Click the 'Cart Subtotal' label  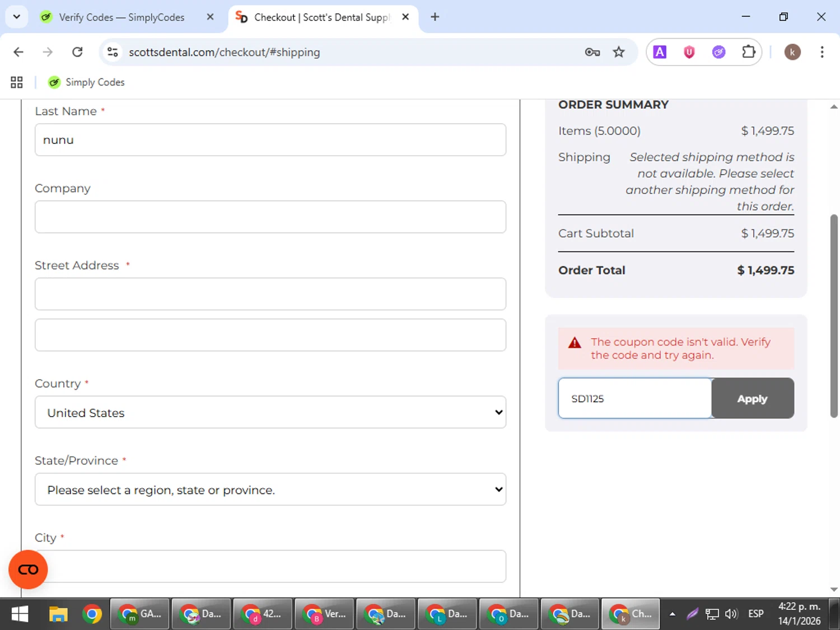point(596,234)
